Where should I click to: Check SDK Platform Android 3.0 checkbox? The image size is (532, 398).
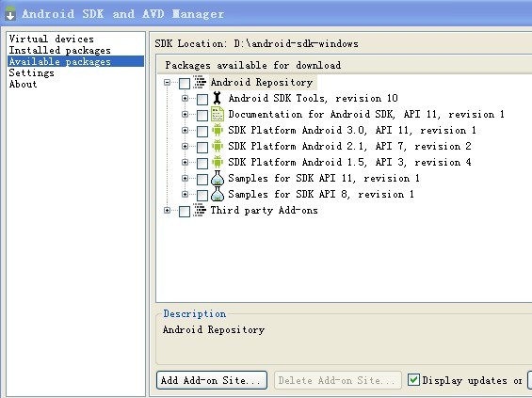coord(202,131)
